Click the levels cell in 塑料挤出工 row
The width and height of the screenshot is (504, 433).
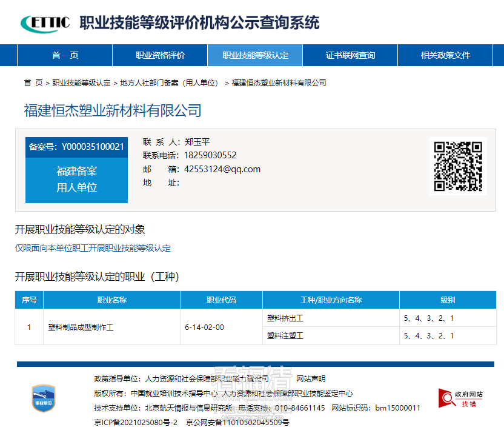448,318
